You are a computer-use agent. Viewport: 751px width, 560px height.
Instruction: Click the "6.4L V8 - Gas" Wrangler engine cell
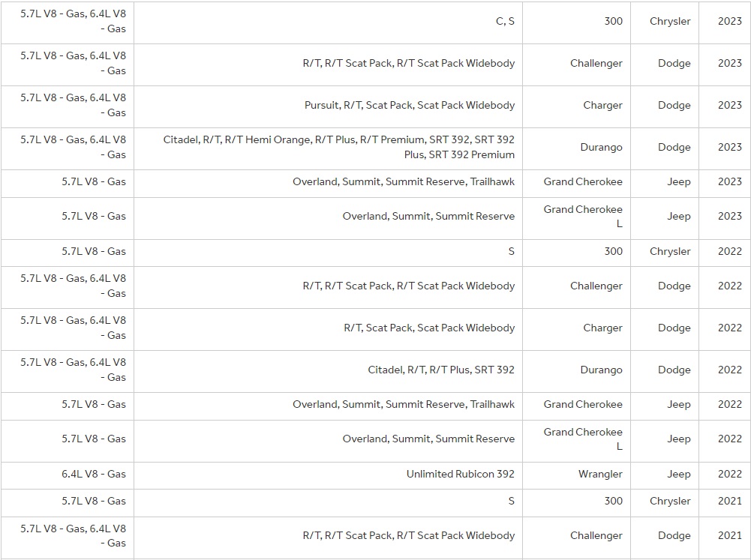tap(94, 474)
